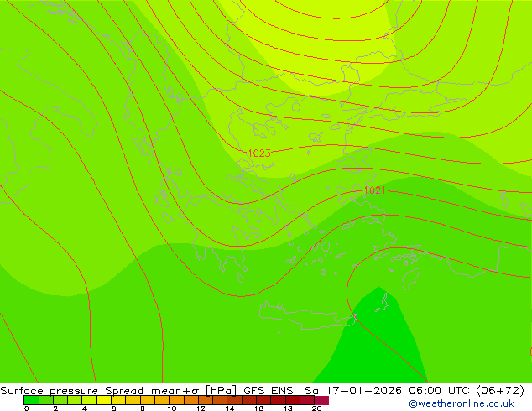The width and height of the screenshot is (532, 411).
Task: Click the legend scale value 6
Action: click(x=113, y=408)
